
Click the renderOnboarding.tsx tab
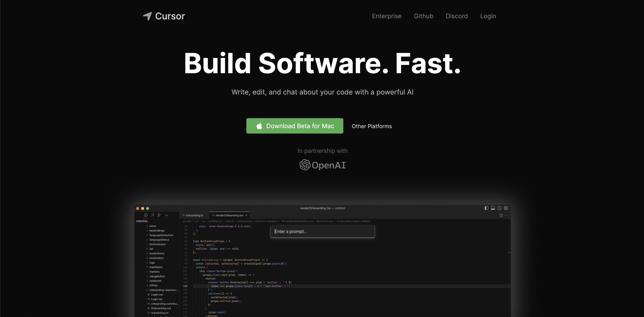[x=229, y=215]
